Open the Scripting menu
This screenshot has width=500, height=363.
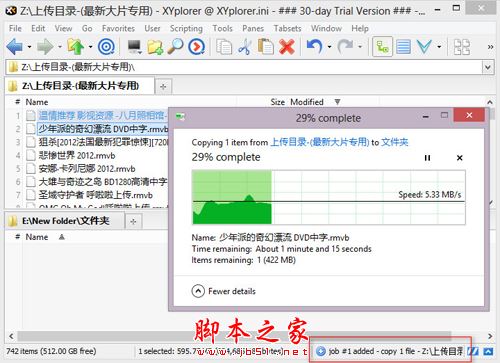coord(186,29)
